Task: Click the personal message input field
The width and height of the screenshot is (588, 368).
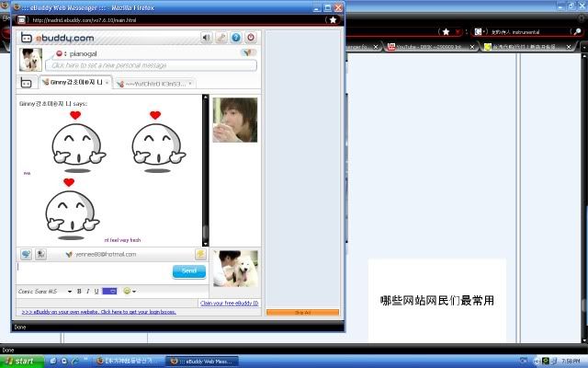Action: coord(152,65)
